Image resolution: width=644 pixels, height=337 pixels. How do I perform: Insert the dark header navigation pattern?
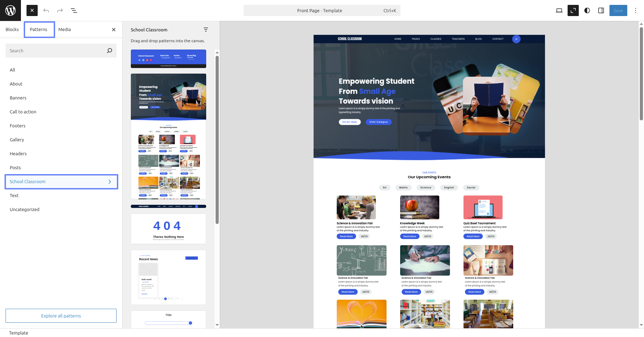[x=169, y=206]
